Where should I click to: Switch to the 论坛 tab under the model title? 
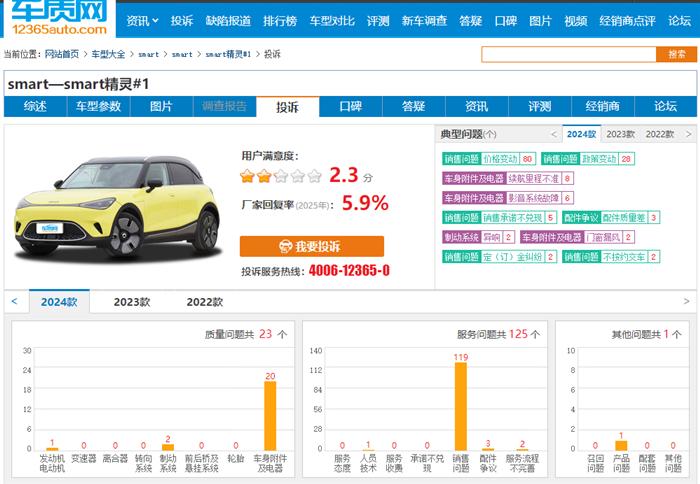point(666,106)
